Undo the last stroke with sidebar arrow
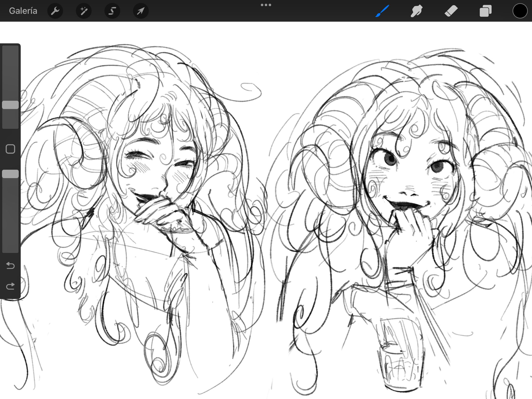 (10, 265)
